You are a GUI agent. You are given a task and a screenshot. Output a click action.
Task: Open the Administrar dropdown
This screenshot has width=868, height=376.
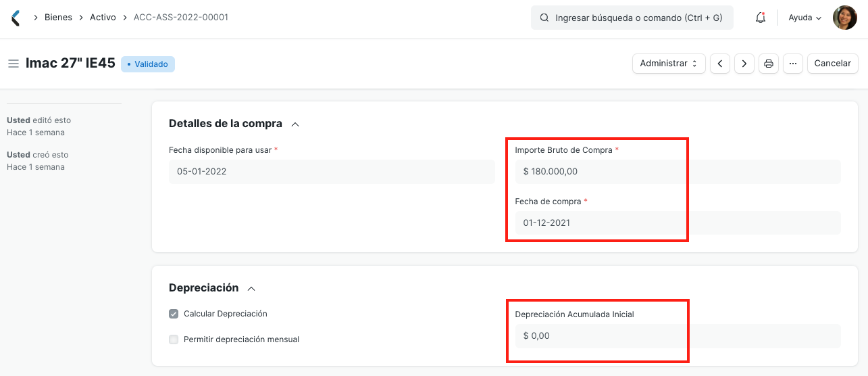[669, 64]
